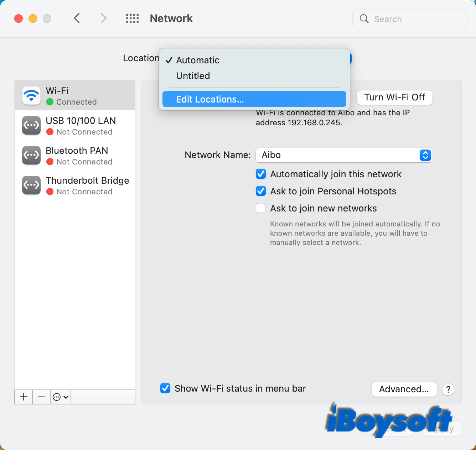Open the help question mark button
The width and height of the screenshot is (476, 450).
(448, 389)
